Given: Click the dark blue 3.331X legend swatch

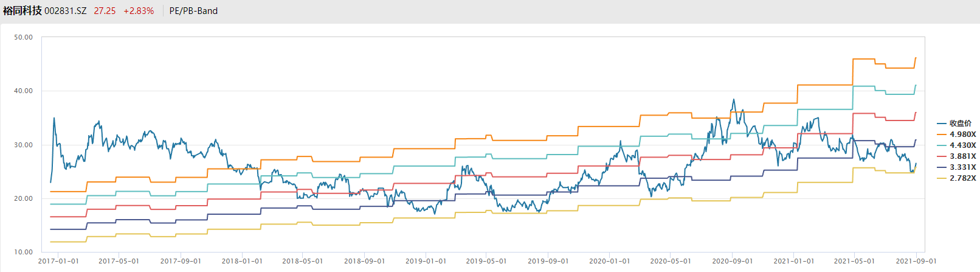Looking at the screenshot, I should pos(942,167).
